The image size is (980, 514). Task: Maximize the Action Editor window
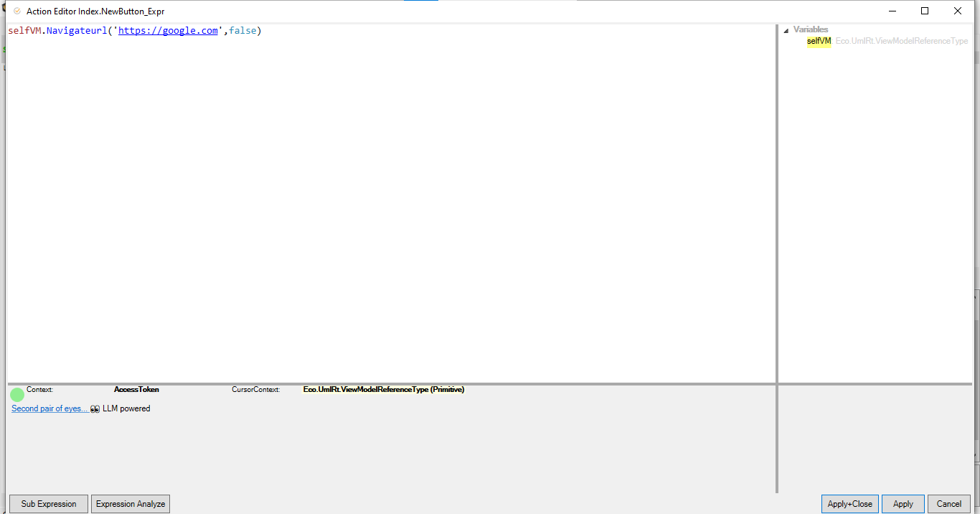coord(925,11)
